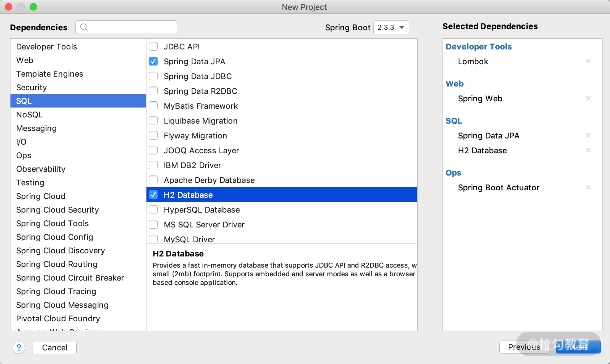Open the Messaging category
The image size is (610, 364).
(x=78, y=128)
